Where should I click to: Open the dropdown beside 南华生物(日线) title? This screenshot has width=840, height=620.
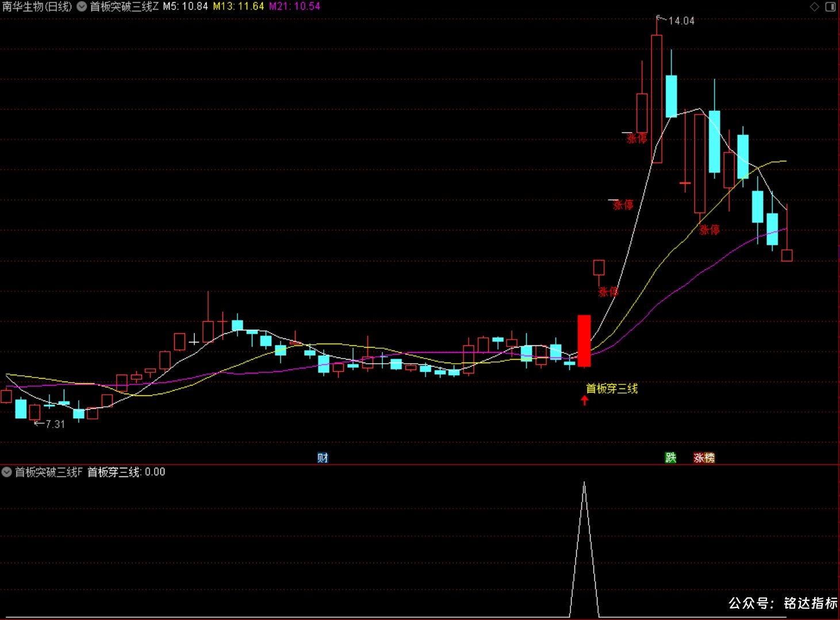82,6
